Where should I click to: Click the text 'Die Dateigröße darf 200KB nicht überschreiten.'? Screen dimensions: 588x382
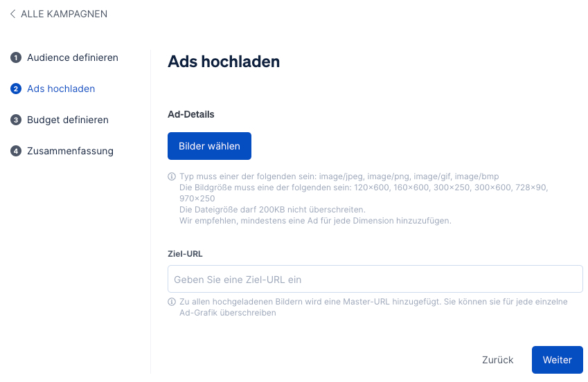(x=272, y=210)
